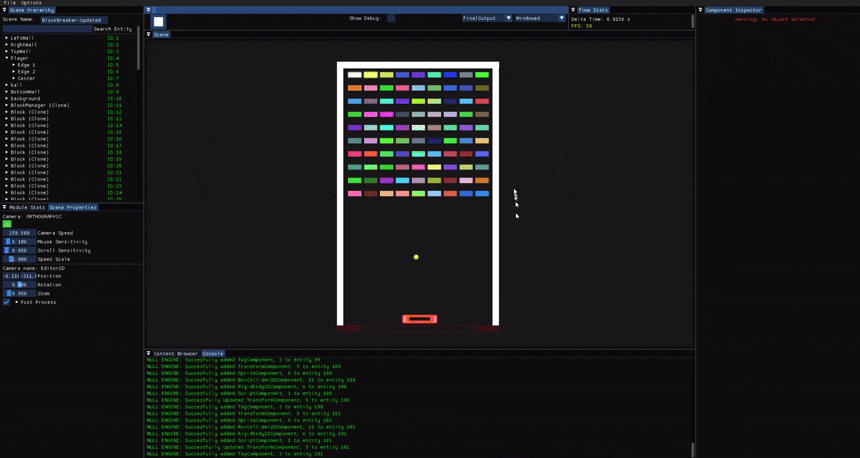Toggle the Post Process checkbox
The image size is (860, 458).
(x=7, y=302)
